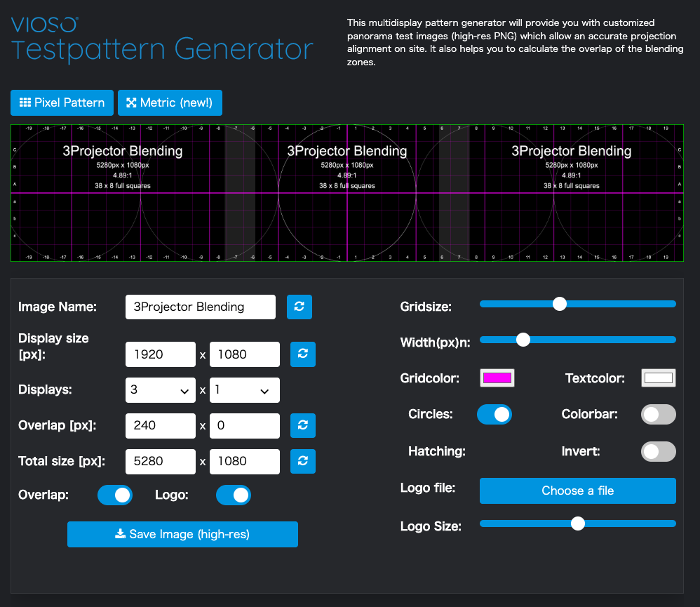
Task: Click refresh icon beside Total size fields
Action: pyautogui.click(x=303, y=461)
